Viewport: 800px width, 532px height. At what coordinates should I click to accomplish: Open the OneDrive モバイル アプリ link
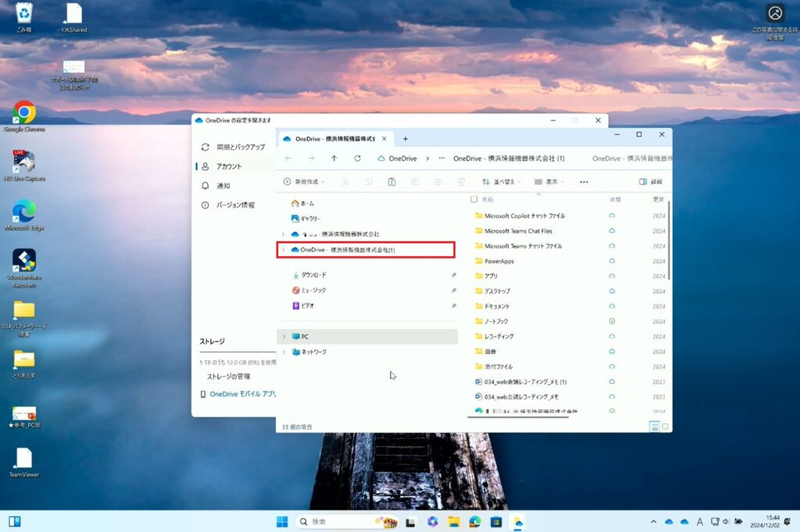coord(243,395)
